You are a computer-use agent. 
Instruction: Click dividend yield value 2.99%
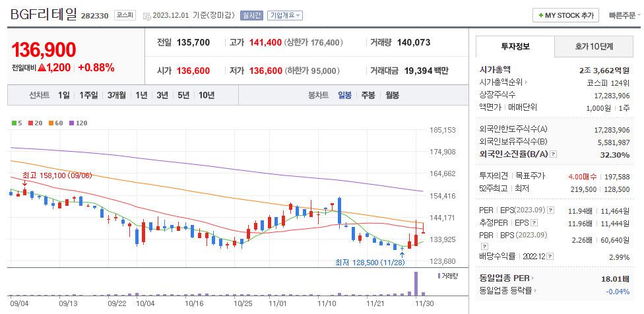(620, 257)
